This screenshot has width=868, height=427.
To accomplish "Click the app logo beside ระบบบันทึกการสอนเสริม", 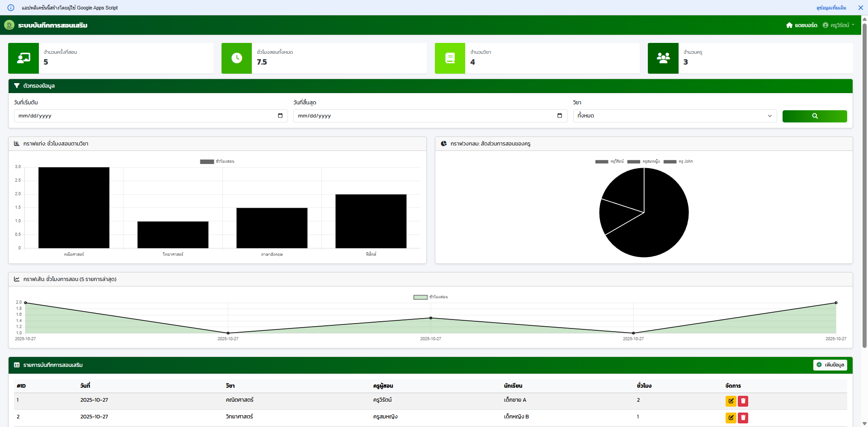I will pyautogui.click(x=9, y=25).
